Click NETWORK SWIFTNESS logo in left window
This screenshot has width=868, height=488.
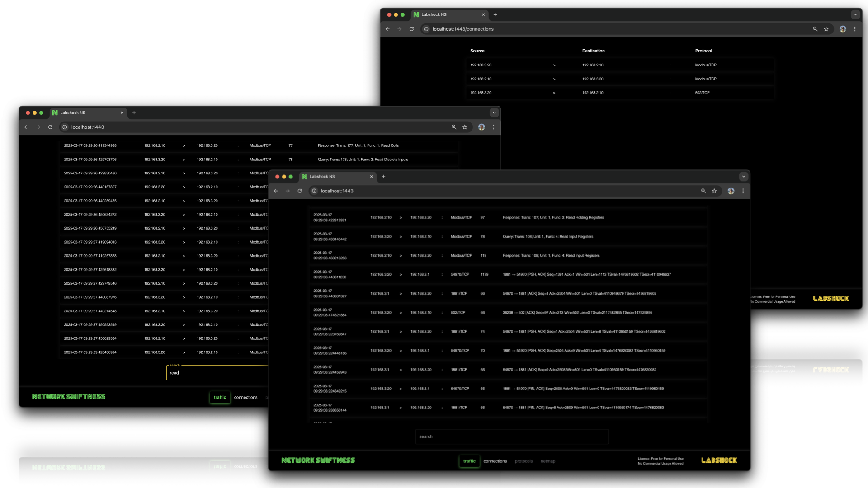click(x=69, y=397)
